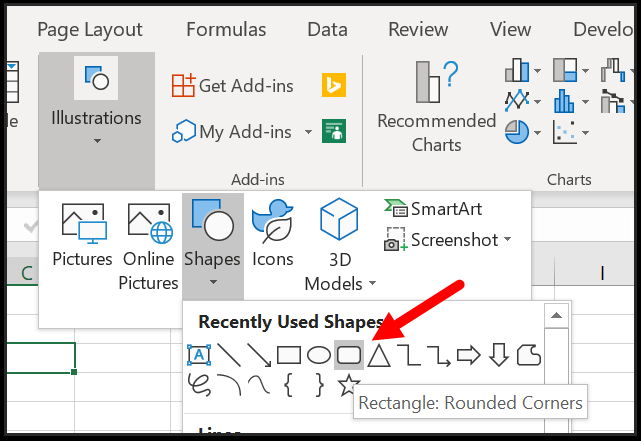Click Get Add-ins button

[232, 86]
